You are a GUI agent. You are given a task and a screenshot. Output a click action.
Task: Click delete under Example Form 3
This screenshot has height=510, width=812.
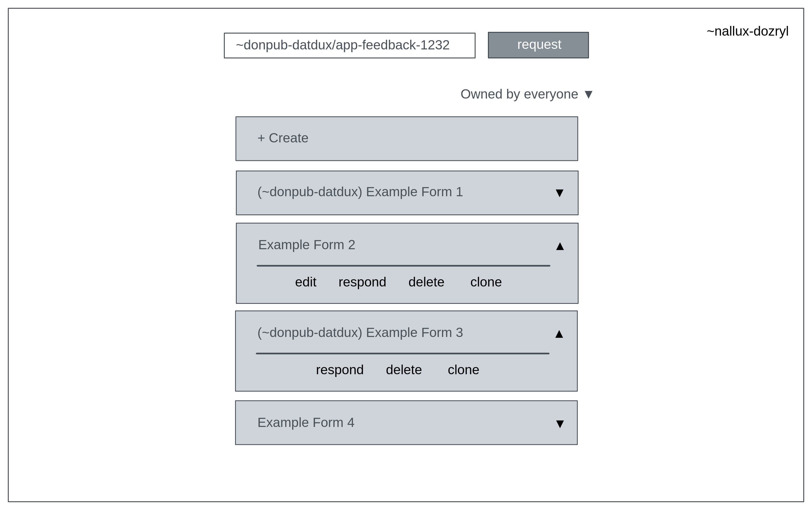[x=404, y=370]
